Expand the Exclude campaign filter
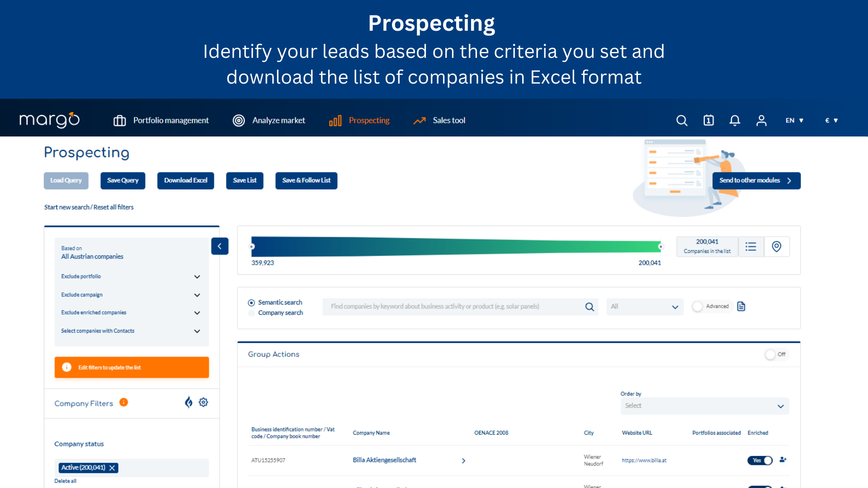The width and height of the screenshot is (868, 488). pyautogui.click(x=197, y=294)
